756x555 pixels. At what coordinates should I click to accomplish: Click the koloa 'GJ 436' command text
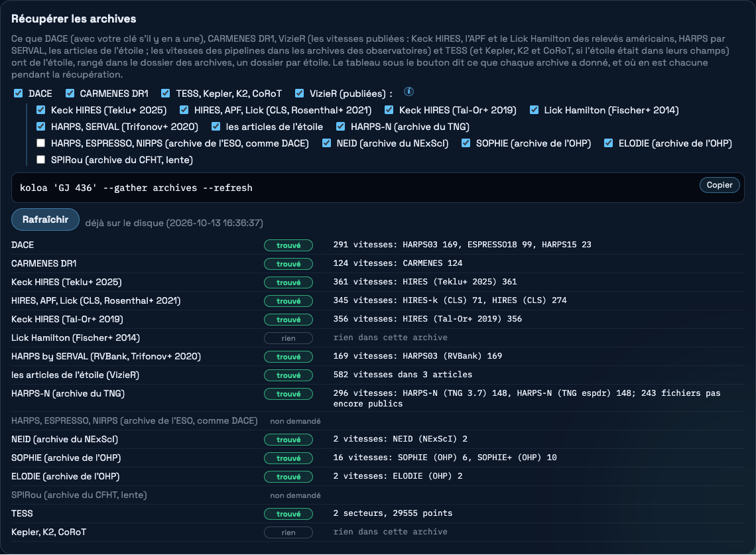pyautogui.click(x=136, y=188)
